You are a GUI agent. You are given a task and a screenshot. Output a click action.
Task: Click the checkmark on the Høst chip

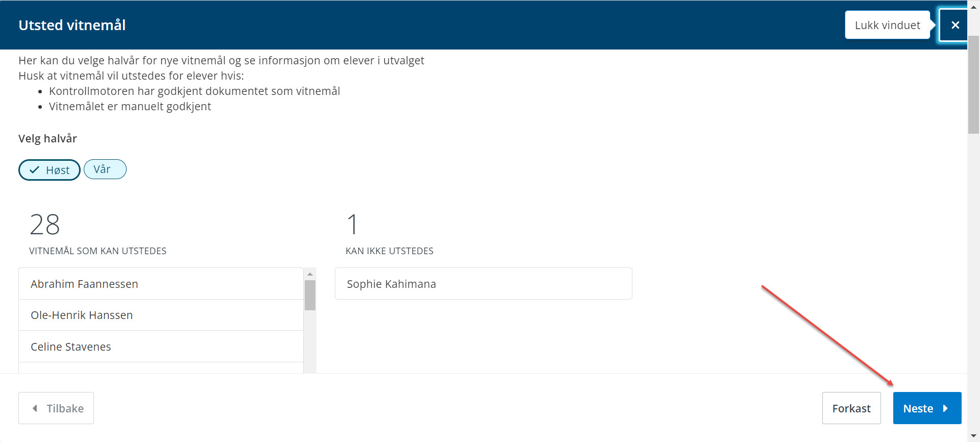(34, 170)
